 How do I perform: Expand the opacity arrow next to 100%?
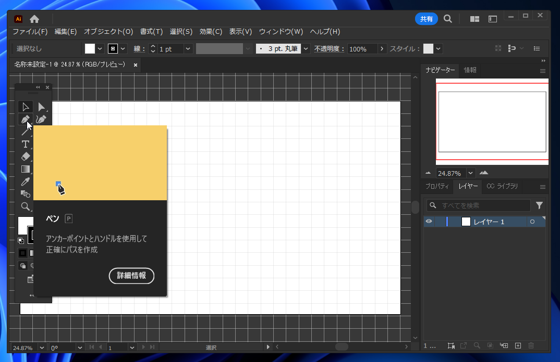(x=382, y=49)
